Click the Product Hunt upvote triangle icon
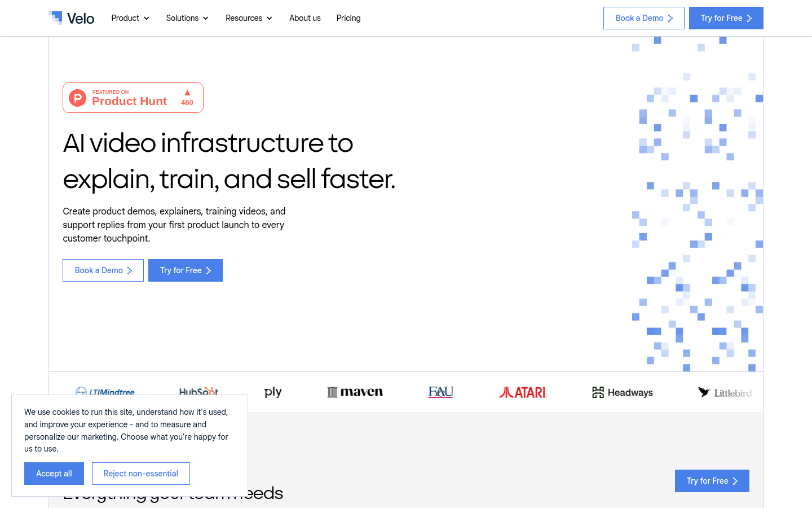Image resolution: width=812 pixels, height=508 pixels. click(x=187, y=93)
